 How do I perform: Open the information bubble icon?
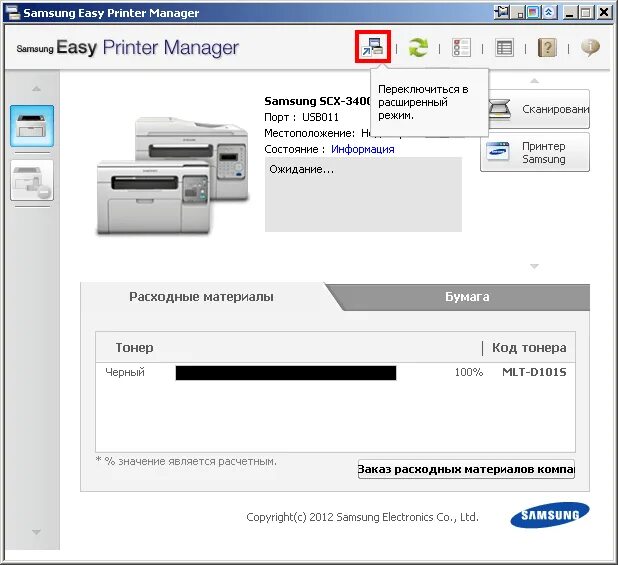coord(590,48)
